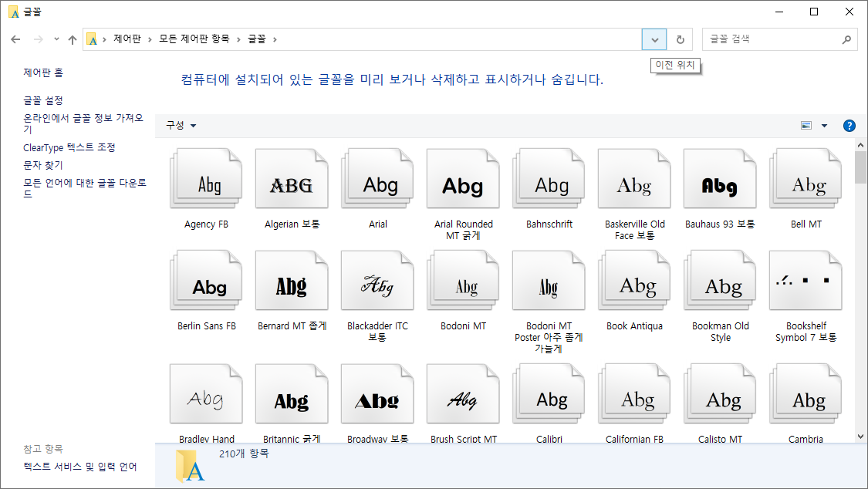Navigate to 모든 제어판 항목 breadcrumb
Image resolution: width=868 pixels, height=489 pixels.
(194, 39)
